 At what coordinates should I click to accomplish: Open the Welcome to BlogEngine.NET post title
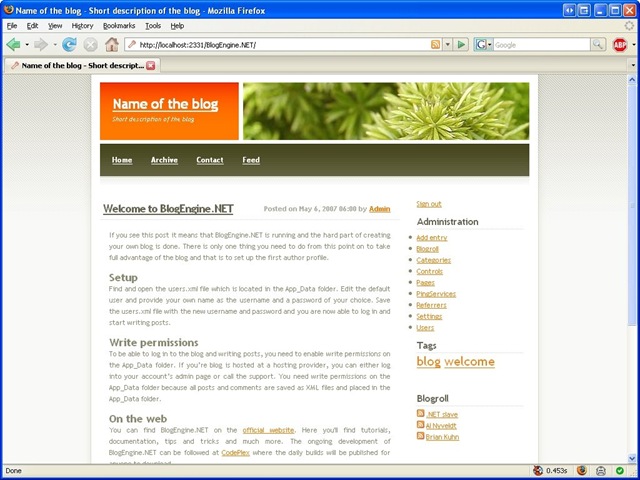168,209
